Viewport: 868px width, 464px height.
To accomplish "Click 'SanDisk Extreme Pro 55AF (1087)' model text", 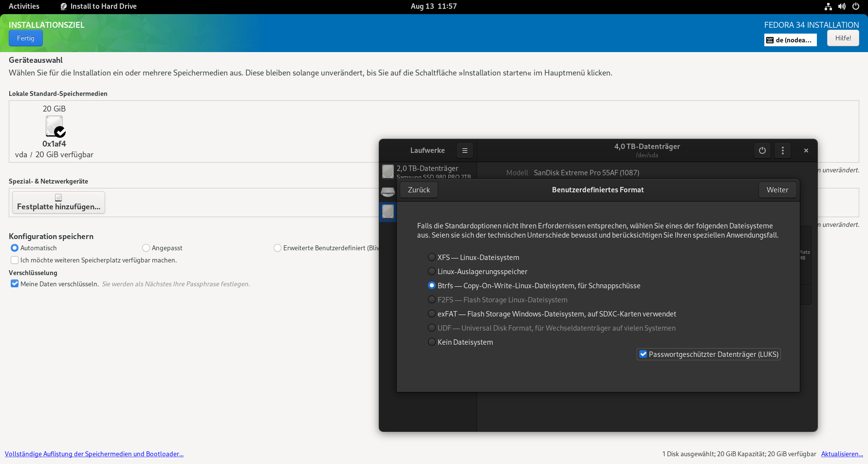I will [x=587, y=173].
